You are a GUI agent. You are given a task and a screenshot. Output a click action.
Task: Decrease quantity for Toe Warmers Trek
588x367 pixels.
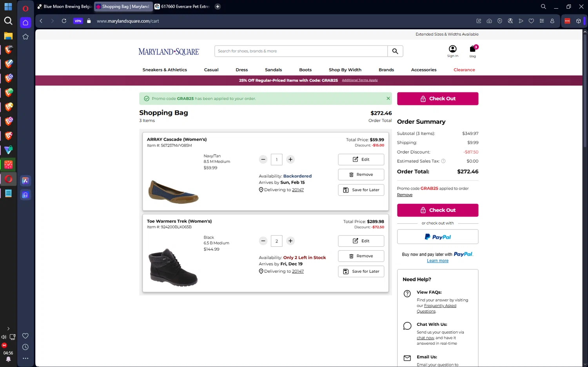[263, 241]
